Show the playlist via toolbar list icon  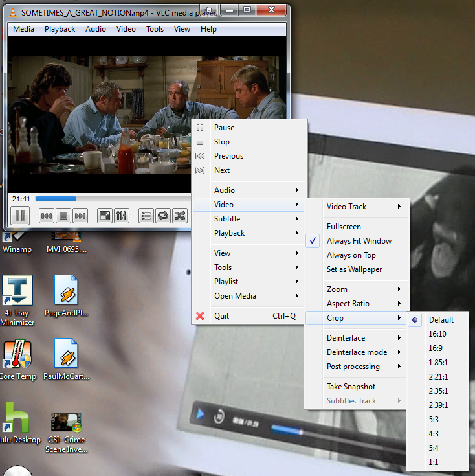click(x=146, y=216)
